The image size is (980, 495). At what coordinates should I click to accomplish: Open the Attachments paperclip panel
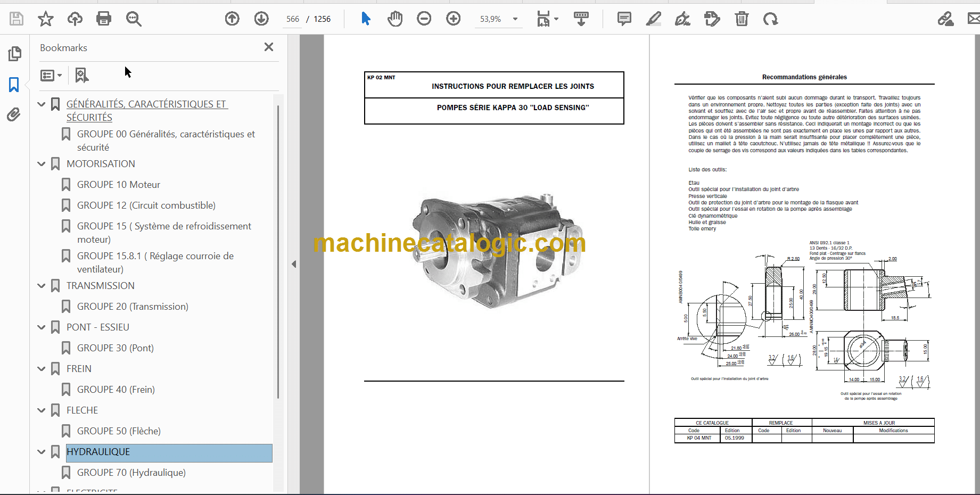(x=14, y=114)
